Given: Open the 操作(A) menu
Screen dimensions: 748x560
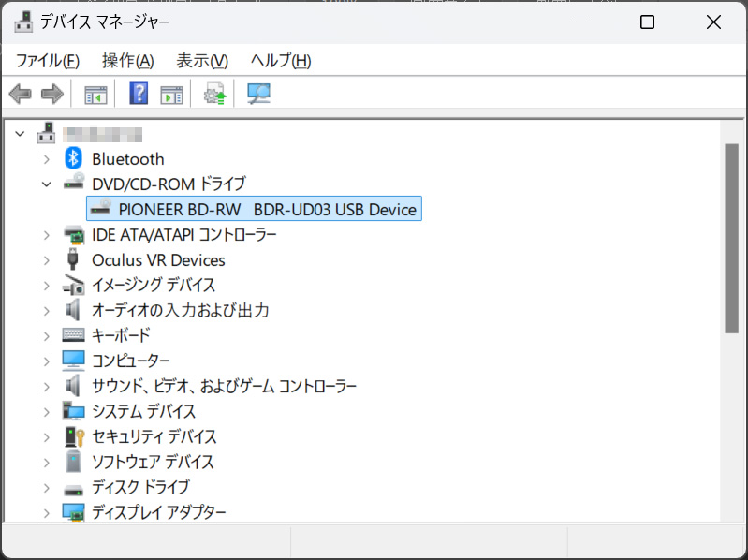Looking at the screenshot, I should pos(127,61).
